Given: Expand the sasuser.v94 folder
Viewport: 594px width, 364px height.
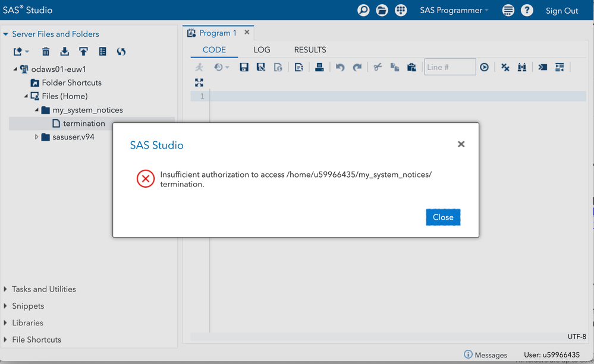Looking at the screenshot, I should coord(37,137).
